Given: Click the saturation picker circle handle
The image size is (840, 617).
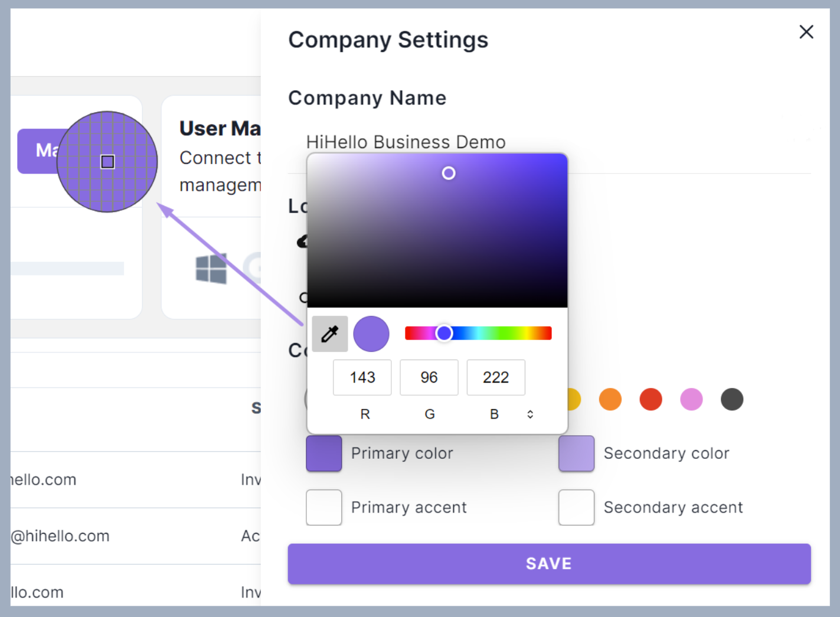Looking at the screenshot, I should (x=449, y=173).
